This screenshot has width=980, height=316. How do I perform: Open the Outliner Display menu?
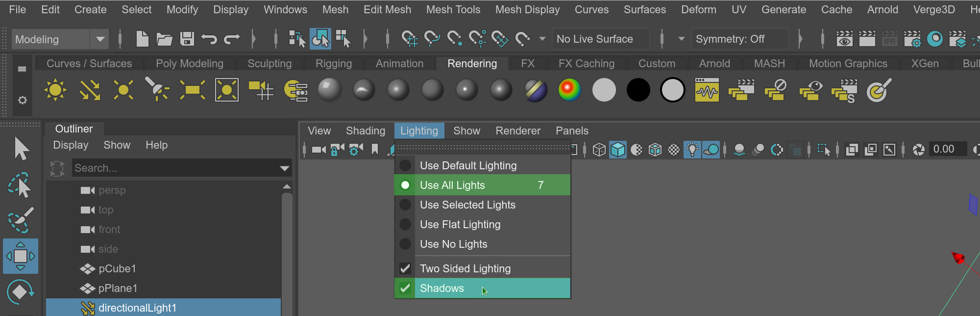pos(71,145)
